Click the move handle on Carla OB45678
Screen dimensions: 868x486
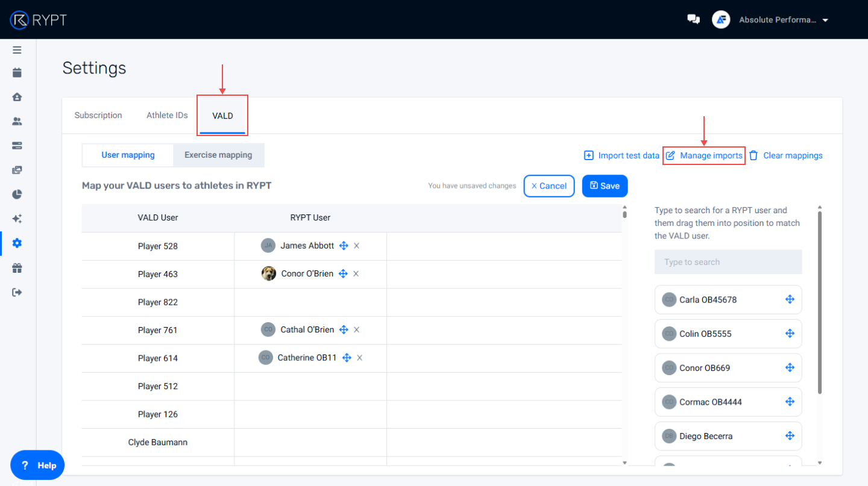tap(790, 299)
